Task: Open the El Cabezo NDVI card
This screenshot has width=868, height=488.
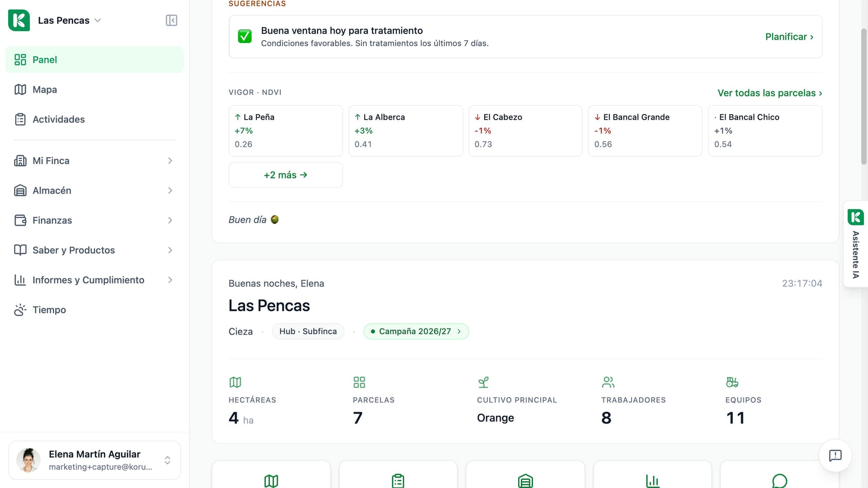Action: tap(525, 131)
